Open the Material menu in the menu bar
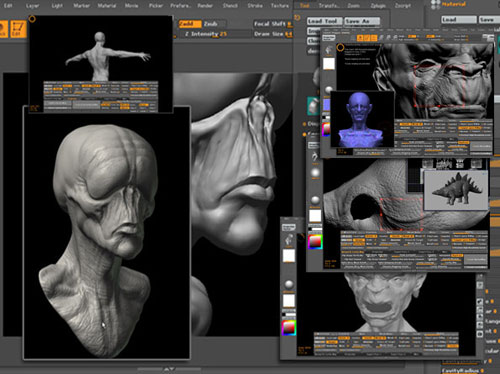This screenshot has height=374, width=500. 107,6
